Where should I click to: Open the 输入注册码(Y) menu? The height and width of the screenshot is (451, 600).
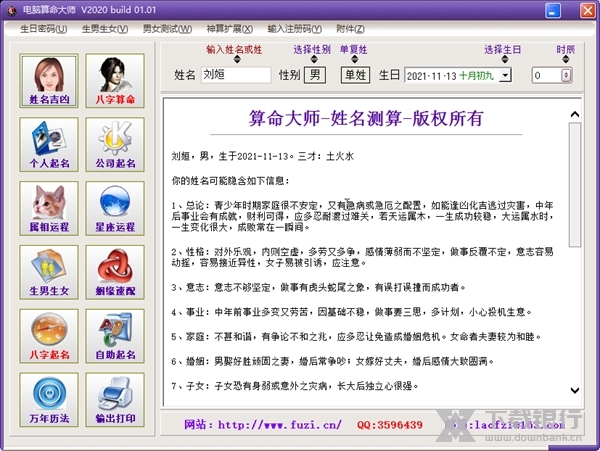[x=294, y=29]
